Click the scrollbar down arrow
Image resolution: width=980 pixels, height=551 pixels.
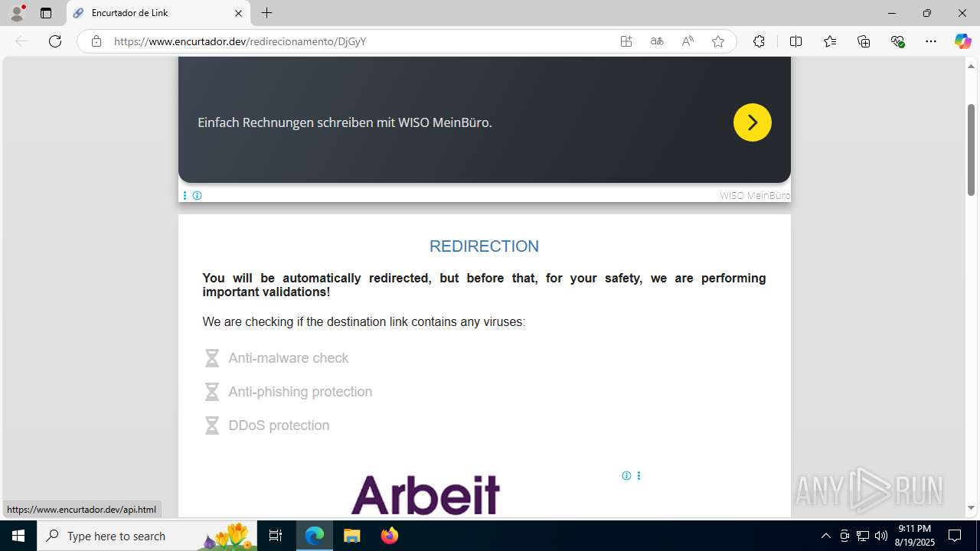click(x=971, y=508)
